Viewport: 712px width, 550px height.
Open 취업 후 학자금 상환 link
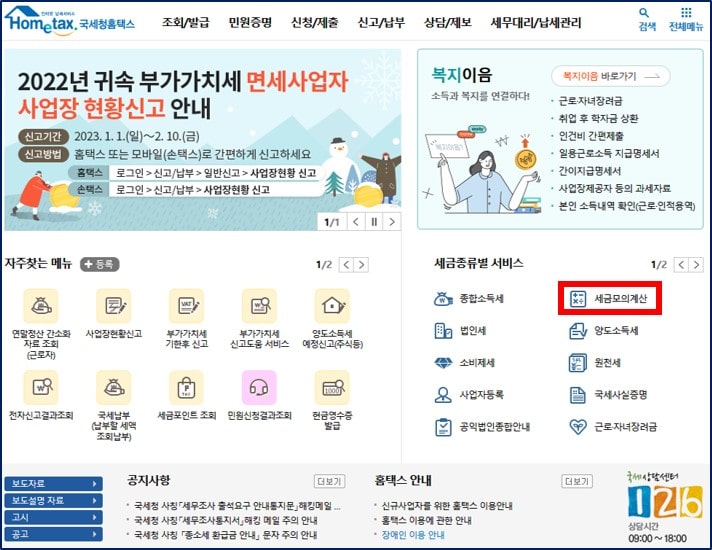coord(598,119)
